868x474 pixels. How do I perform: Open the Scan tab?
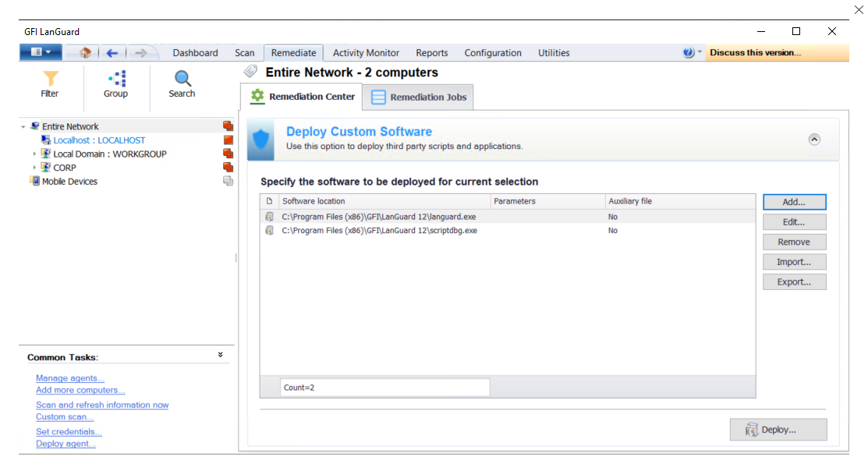(x=244, y=52)
